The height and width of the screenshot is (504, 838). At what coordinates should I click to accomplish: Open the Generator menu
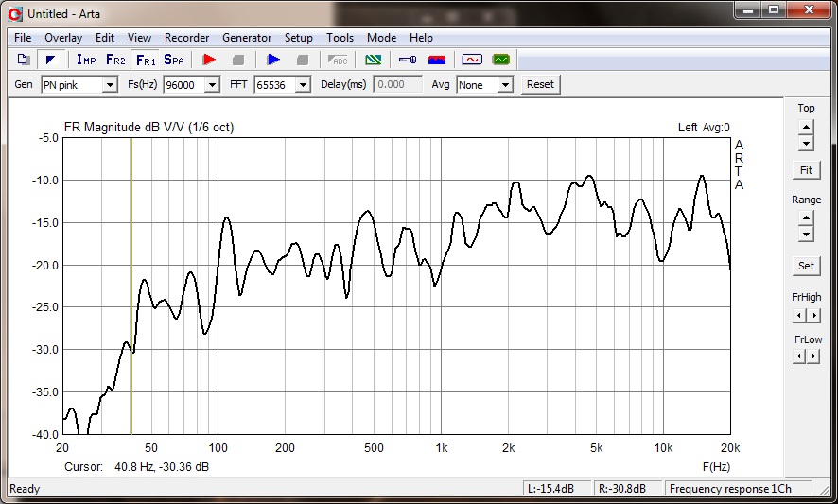pyautogui.click(x=247, y=38)
